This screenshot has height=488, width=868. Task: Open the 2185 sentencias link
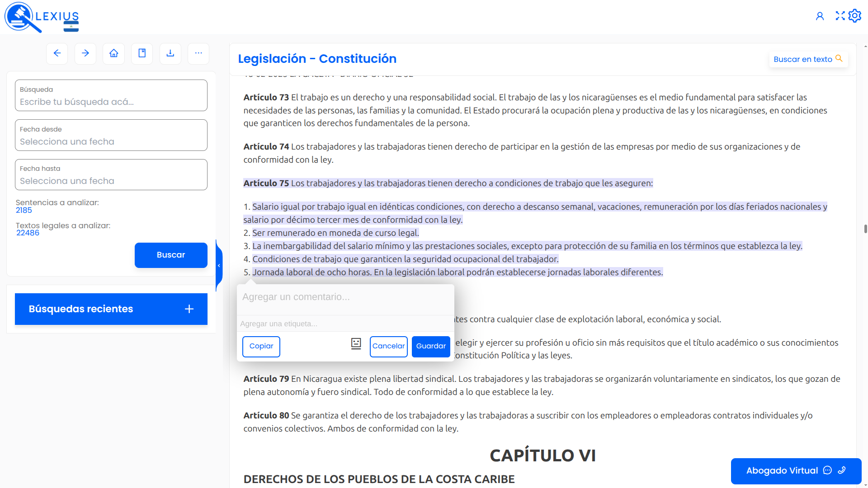point(24,210)
